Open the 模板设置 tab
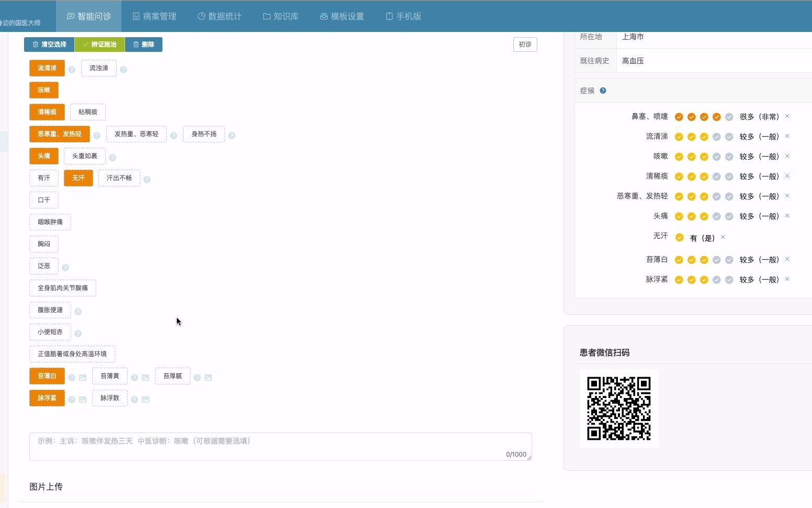 (342, 16)
